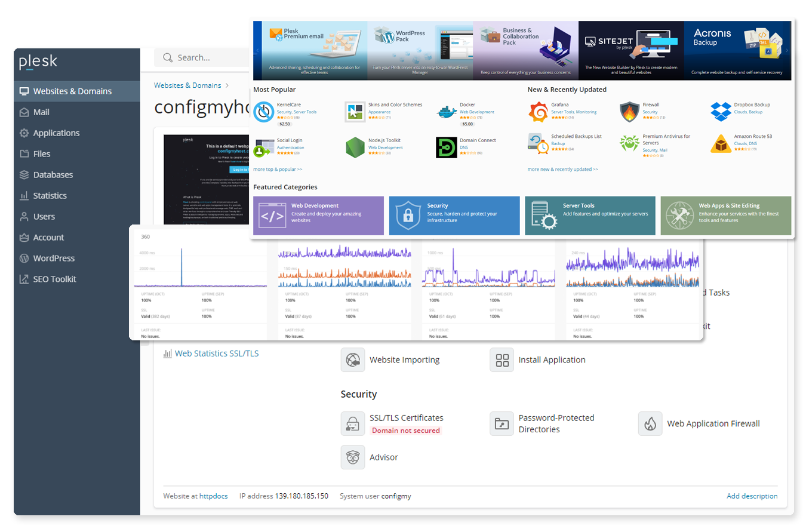Click the Security section heading
The image size is (806, 532).
point(359,394)
